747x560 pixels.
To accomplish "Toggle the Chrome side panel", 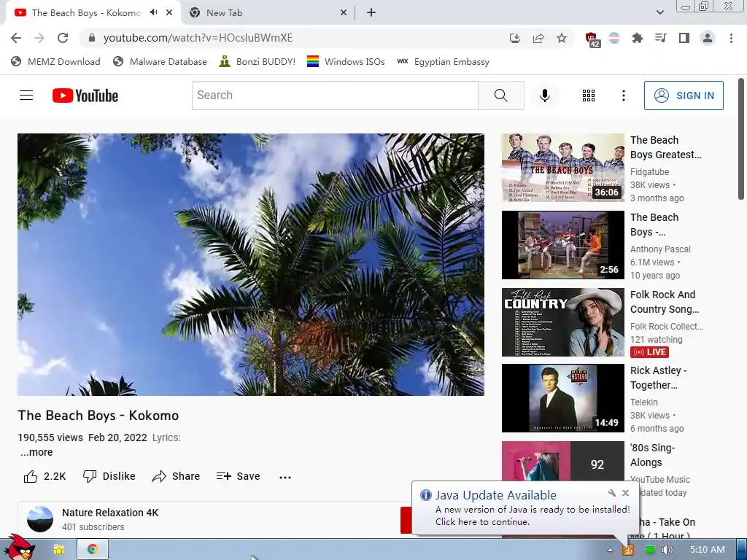I will tap(684, 38).
